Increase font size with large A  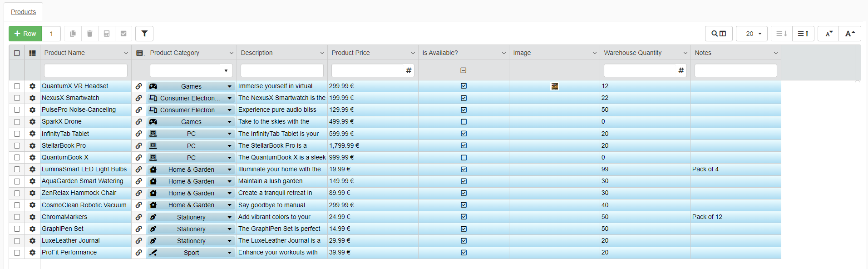click(849, 34)
